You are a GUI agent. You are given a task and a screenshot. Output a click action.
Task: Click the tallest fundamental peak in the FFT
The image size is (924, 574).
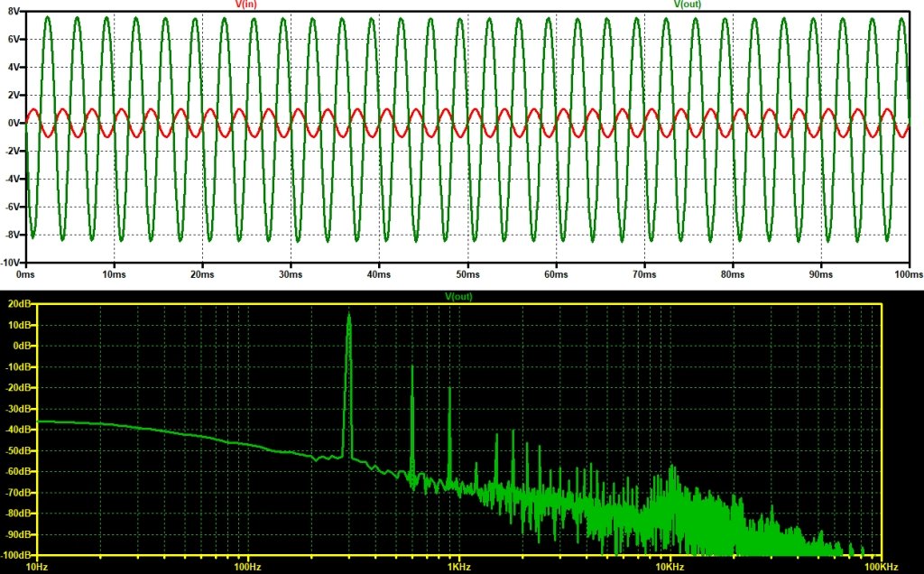point(348,316)
